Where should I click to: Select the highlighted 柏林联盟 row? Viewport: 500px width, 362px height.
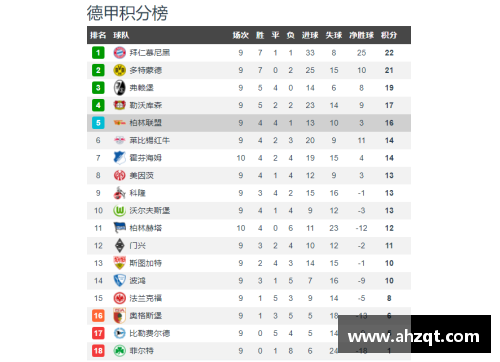(x=249, y=123)
